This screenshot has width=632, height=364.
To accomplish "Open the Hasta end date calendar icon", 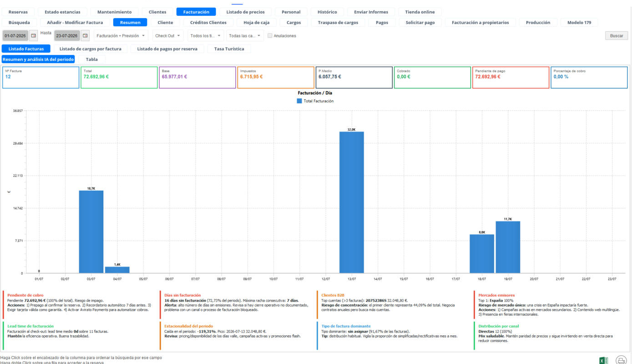I will click(x=85, y=35).
